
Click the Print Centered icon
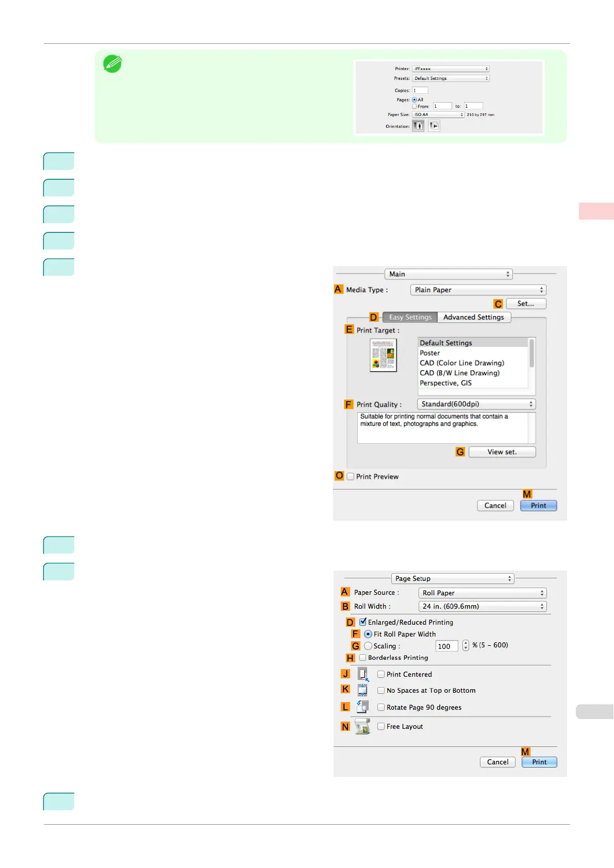[x=363, y=674]
